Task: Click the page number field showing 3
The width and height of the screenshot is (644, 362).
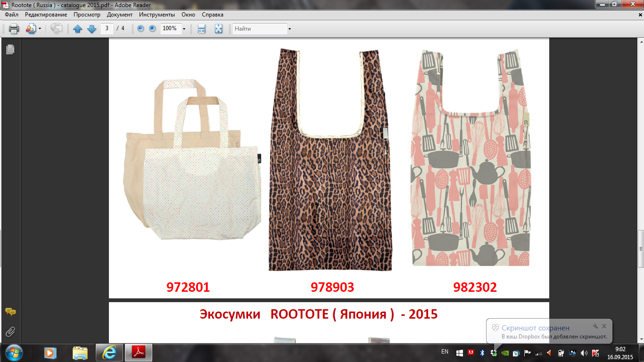Action: [107, 28]
